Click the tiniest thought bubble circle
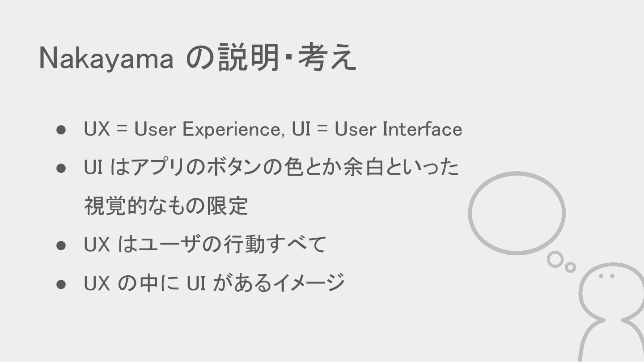644x362 pixels. pyautogui.click(x=570, y=267)
